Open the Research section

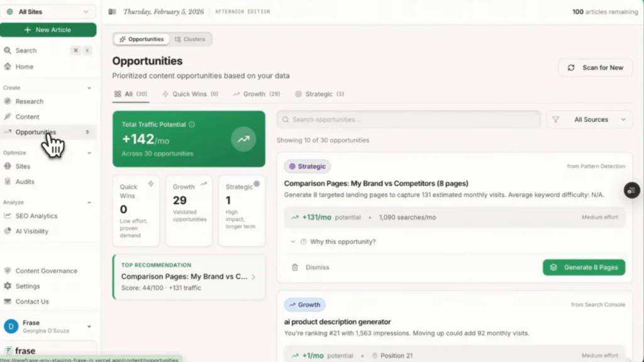pyautogui.click(x=30, y=101)
